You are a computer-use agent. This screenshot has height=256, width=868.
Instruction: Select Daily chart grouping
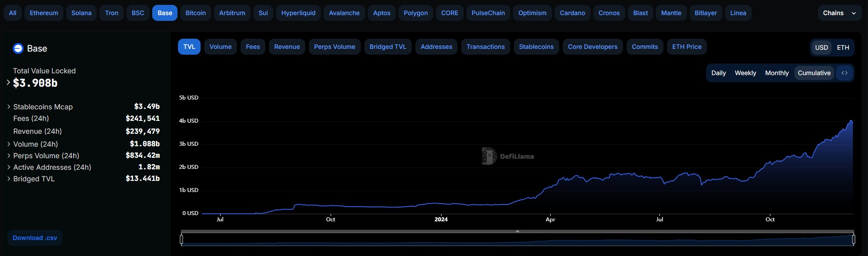click(718, 73)
